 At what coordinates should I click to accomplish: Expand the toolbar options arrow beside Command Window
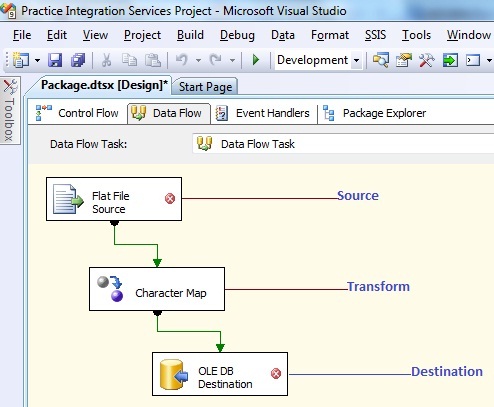489,61
